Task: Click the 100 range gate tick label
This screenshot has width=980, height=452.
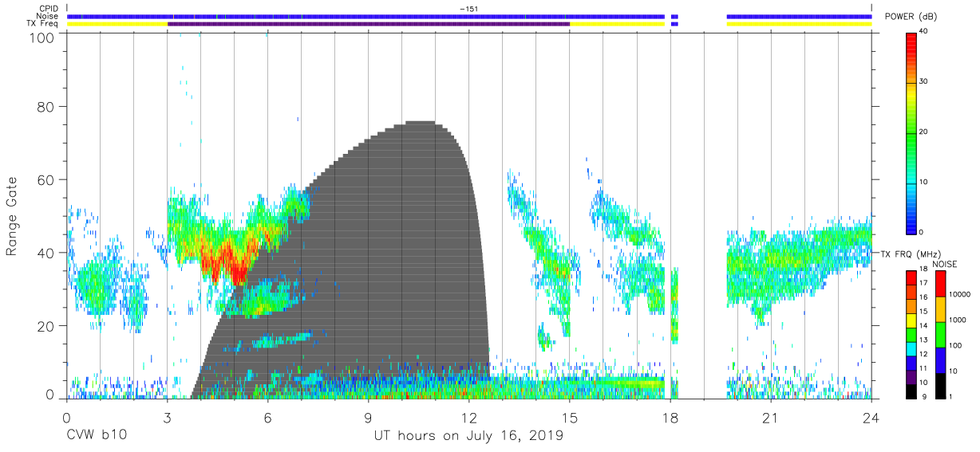Action: point(41,37)
